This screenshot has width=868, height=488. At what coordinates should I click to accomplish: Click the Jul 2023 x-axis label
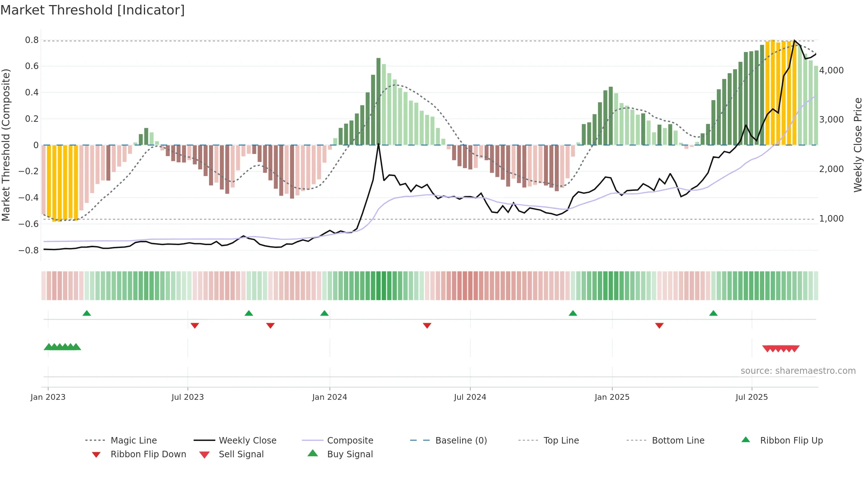pyautogui.click(x=188, y=397)
